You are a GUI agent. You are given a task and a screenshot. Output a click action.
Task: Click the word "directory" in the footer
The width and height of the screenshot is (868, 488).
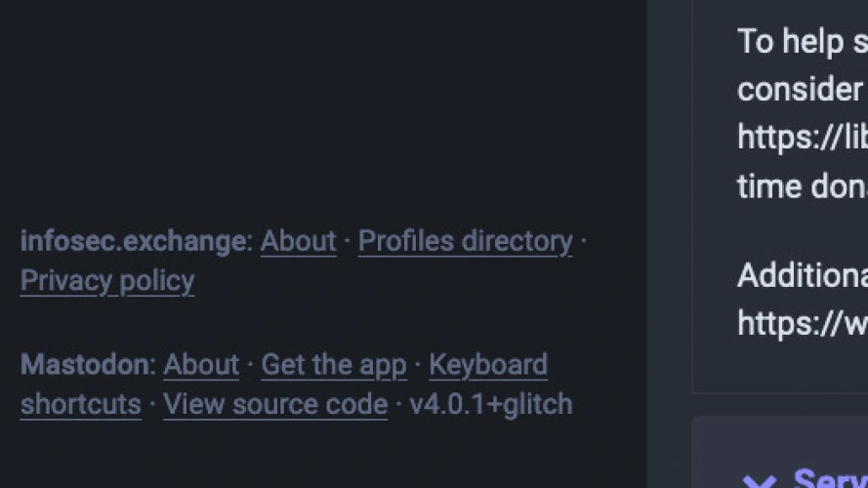[x=517, y=241]
